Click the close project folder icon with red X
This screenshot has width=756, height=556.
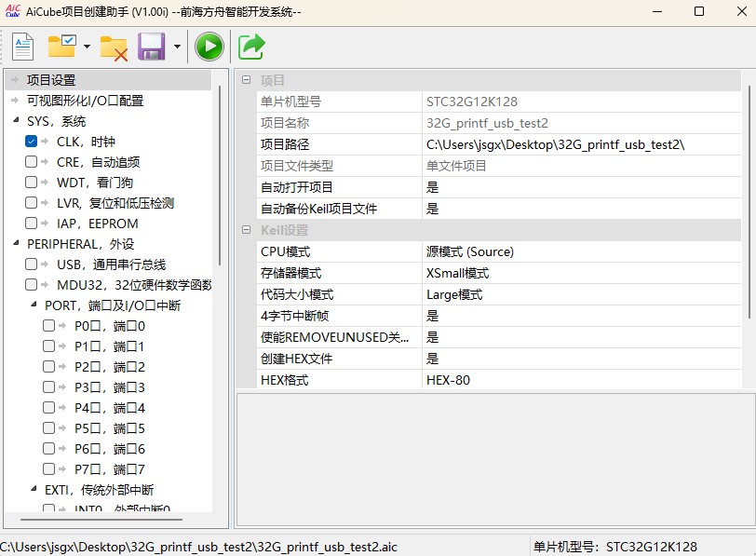tap(114, 48)
